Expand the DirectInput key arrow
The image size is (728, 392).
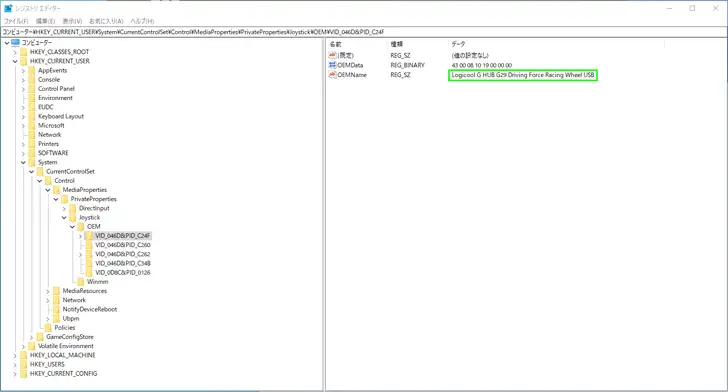[x=64, y=209]
